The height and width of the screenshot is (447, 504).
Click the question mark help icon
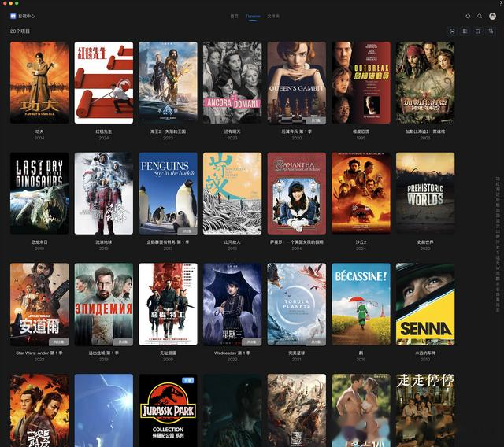(x=501, y=2)
